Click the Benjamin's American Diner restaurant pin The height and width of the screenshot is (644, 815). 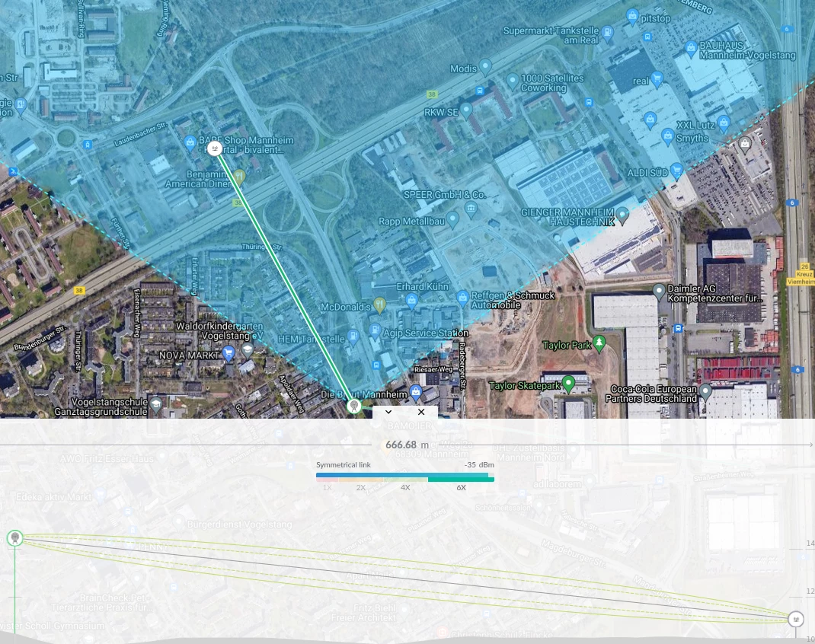pyautogui.click(x=238, y=177)
